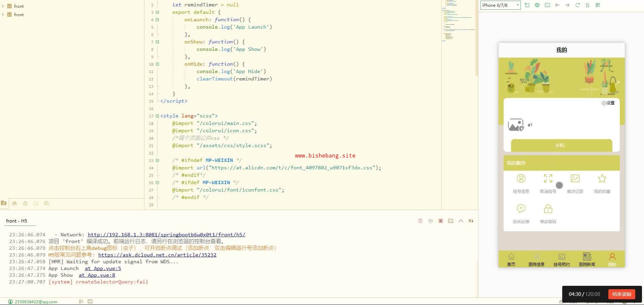Click the code minimap overview
This screenshot has width=644, height=305.
[459, 20]
